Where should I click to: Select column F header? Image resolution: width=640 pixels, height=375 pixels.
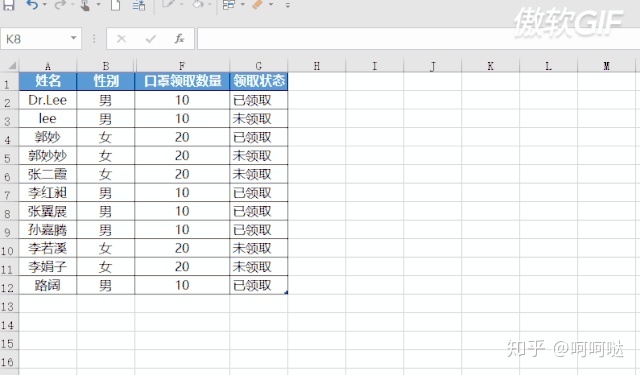[182, 66]
